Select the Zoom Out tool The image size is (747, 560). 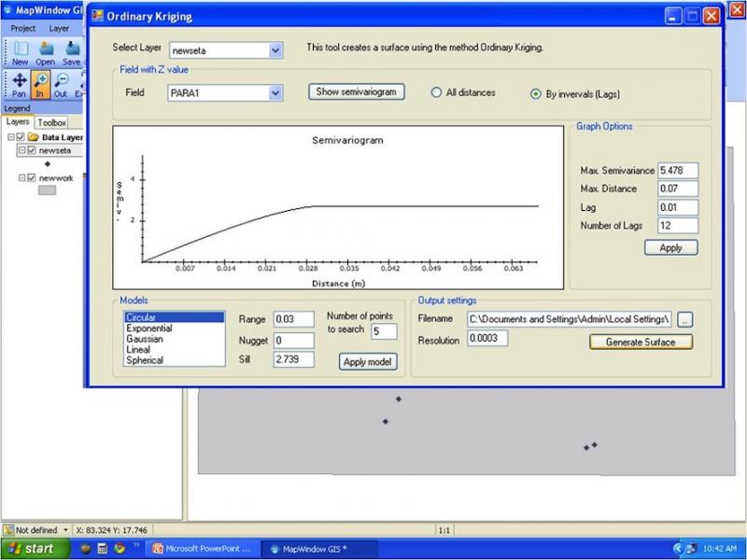(61, 83)
